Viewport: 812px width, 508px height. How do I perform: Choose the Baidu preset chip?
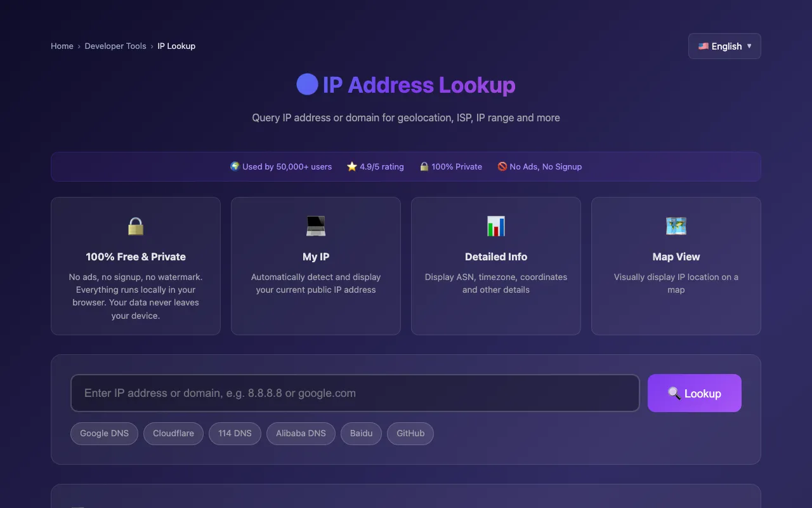tap(362, 433)
